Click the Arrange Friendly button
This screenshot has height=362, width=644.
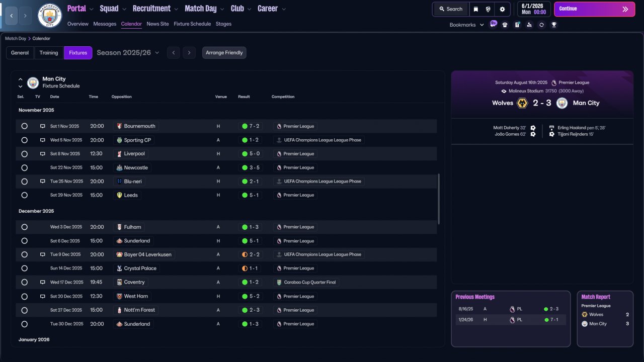click(x=224, y=53)
